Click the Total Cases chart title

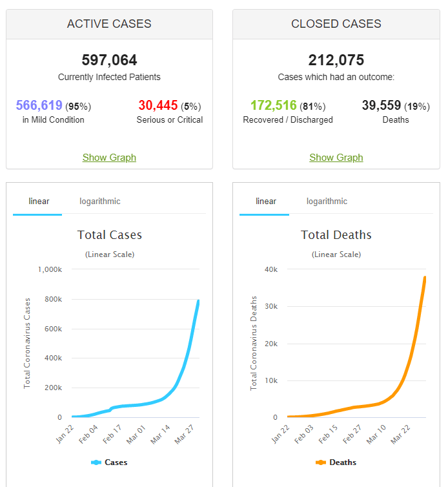click(110, 235)
